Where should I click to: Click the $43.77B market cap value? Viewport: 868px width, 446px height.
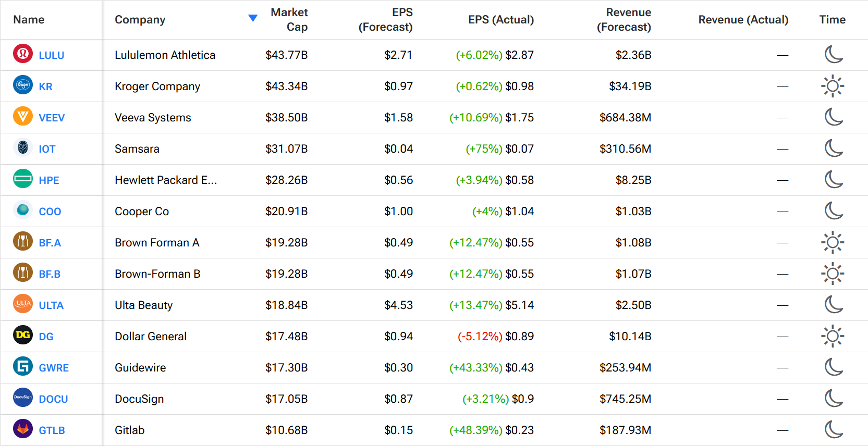coord(286,55)
